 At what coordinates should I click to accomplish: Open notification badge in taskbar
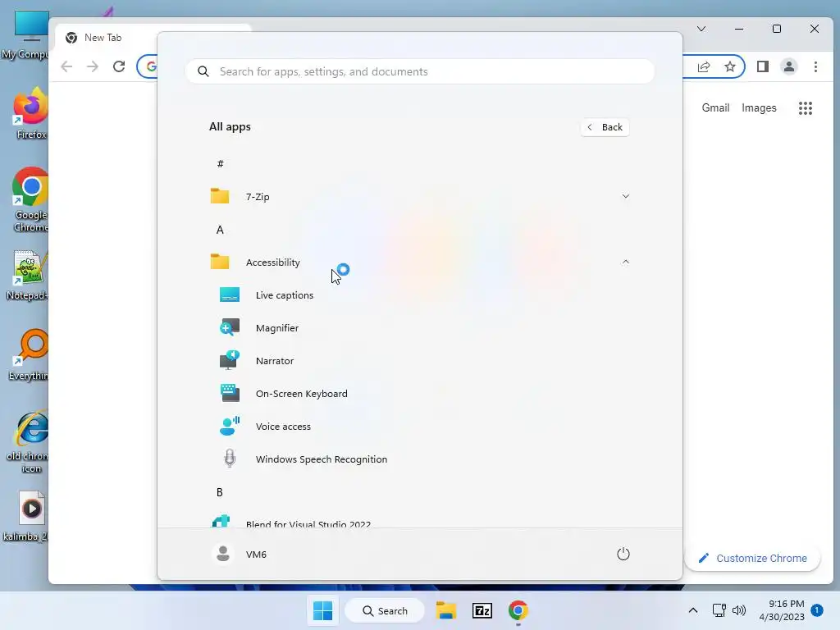coord(817,610)
